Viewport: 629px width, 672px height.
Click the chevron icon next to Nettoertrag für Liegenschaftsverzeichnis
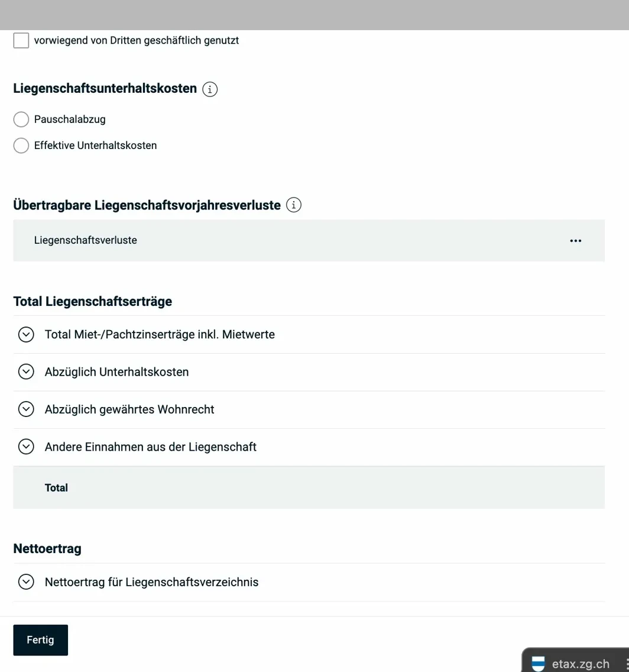coord(26,582)
